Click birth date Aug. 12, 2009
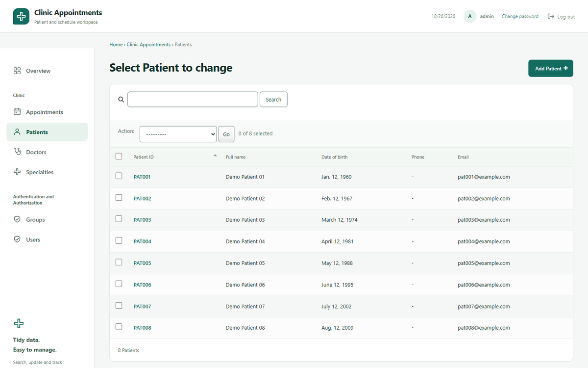Image resolution: width=588 pixels, height=368 pixels. (337, 328)
